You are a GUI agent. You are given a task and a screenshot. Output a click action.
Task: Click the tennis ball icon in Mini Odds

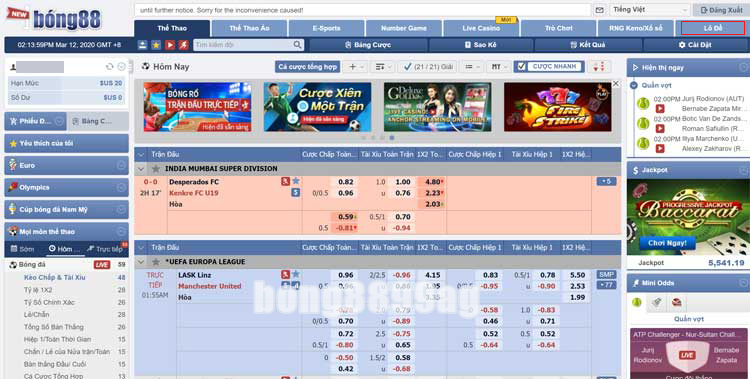click(637, 302)
